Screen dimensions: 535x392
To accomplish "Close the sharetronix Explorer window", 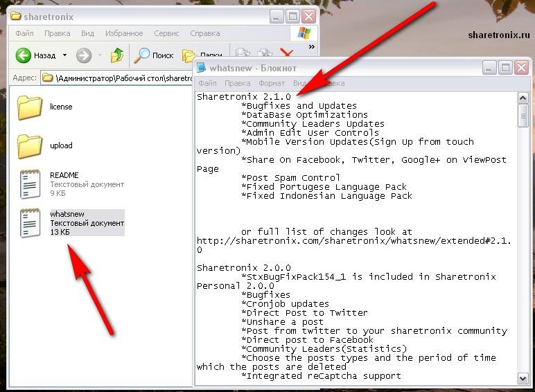I will click(x=309, y=17).
